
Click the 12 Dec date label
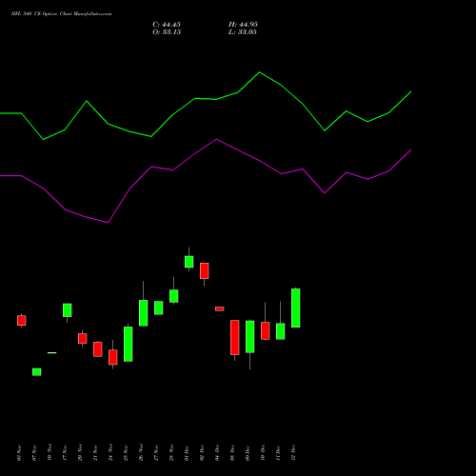293,453
